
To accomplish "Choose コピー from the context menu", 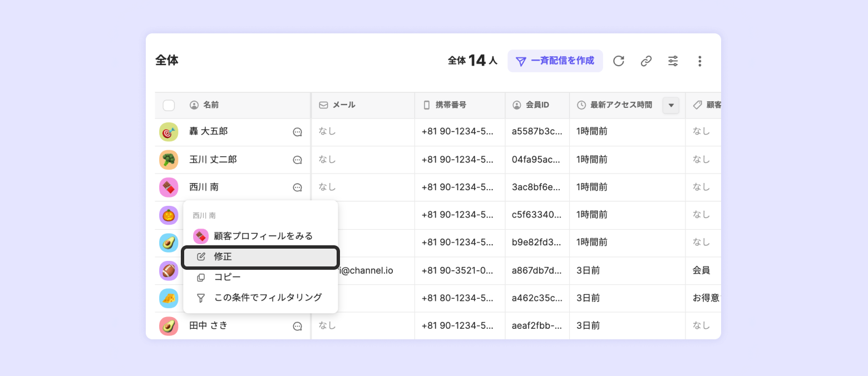I will 227,277.
